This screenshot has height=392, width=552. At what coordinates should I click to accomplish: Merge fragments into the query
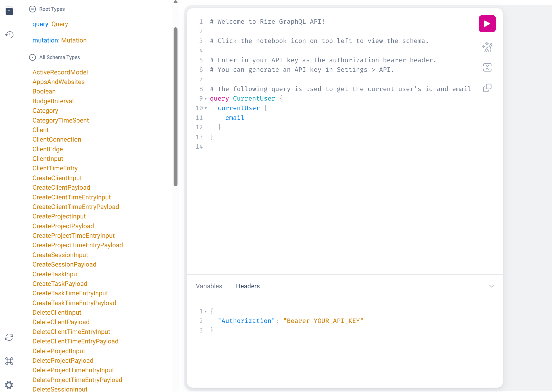tap(487, 67)
